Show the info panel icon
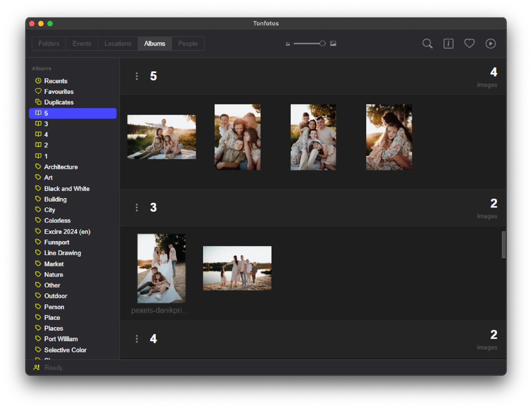Viewport: 532px width, 409px height. pos(448,44)
